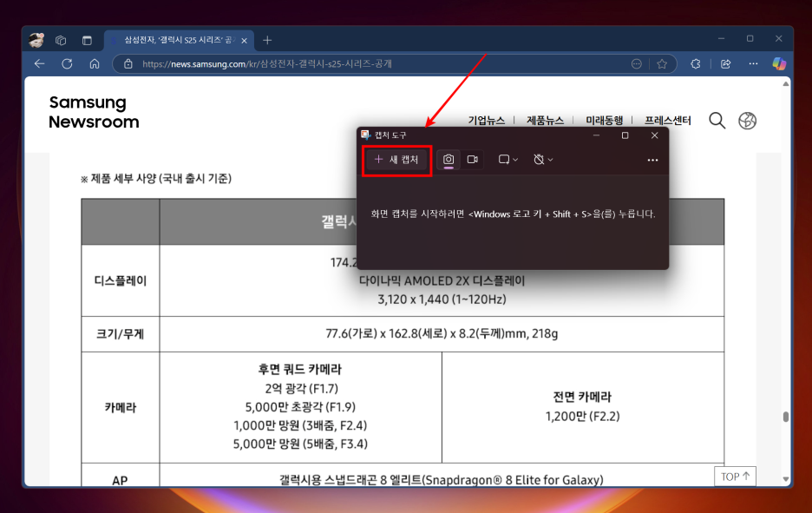Click the 카메라 table row header

tap(120, 407)
